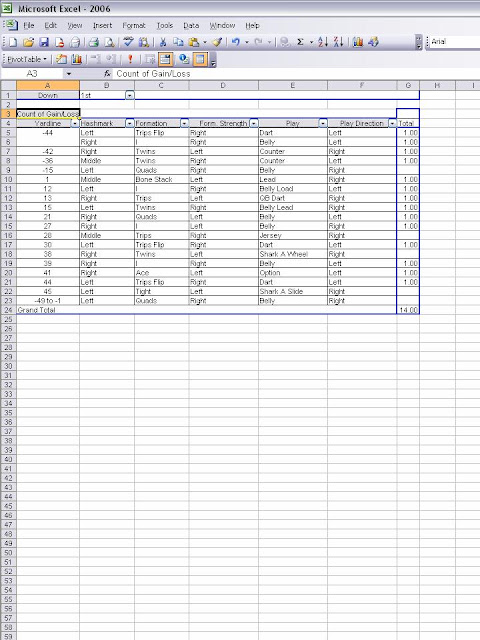Click the Bone Stack formation cell
This screenshot has width=480, height=640.
(x=162, y=180)
